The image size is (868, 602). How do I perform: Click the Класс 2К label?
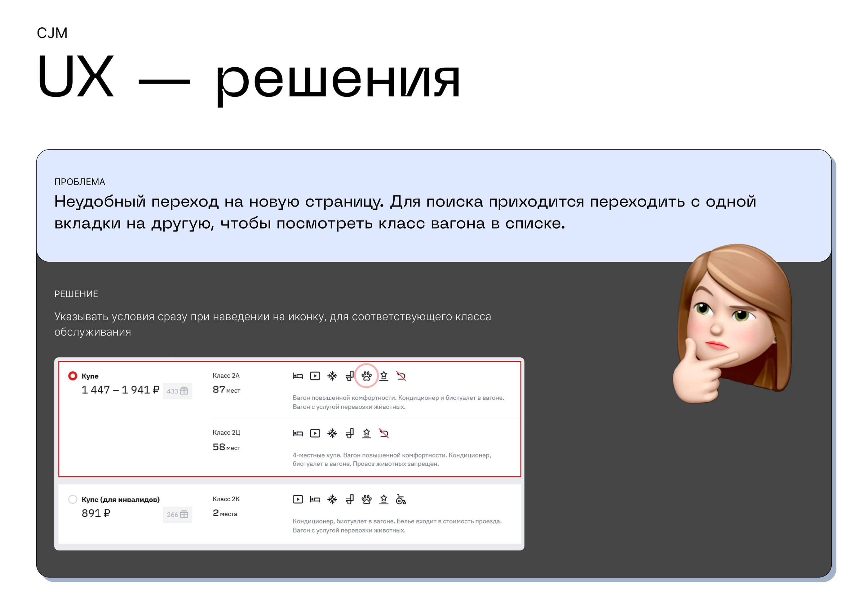click(x=226, y=499)
